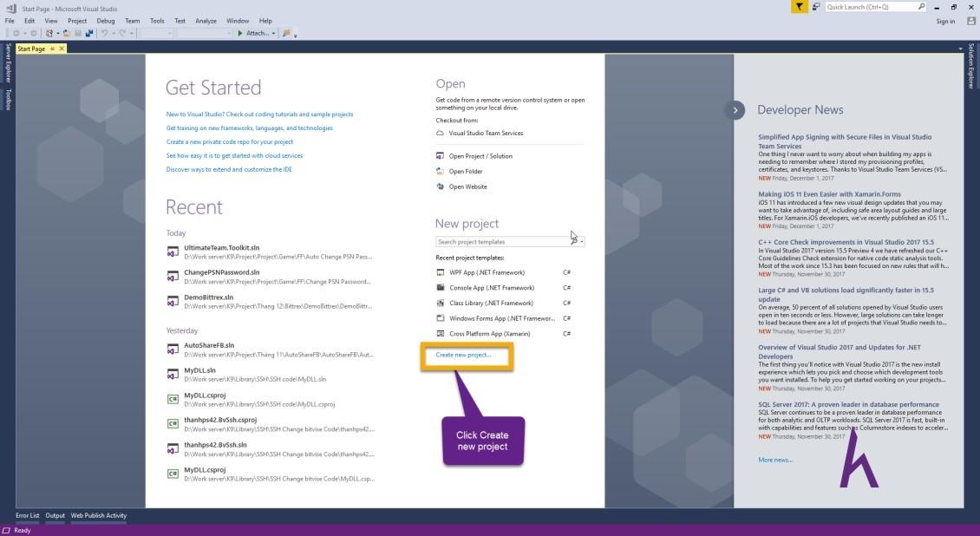Click the Windows Forms App template icon
Image resolution: width=980 pixels, height=536 pixels.
tap(440, 318)
